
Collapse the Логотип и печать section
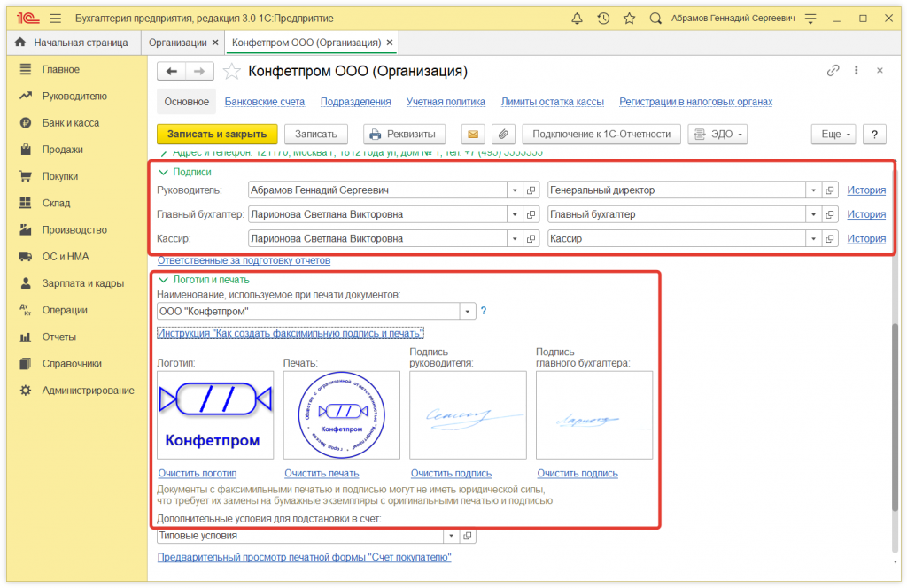pos(164,280)
